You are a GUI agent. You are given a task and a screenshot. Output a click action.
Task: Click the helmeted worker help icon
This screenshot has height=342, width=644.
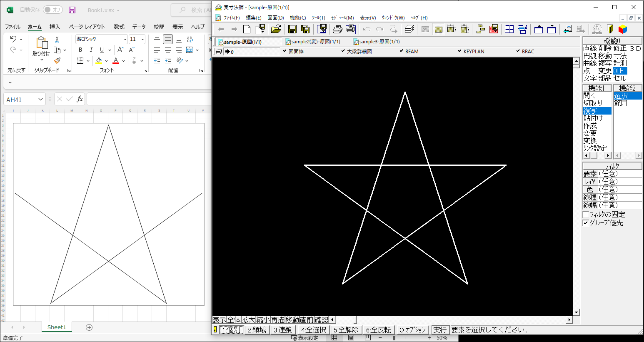click(x=597, y=29)
